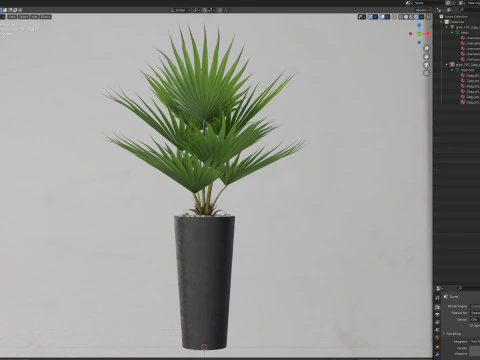The width and height of the screenshot is (480, 360).
Task: Open the Render Engine dropdown
Action: coord(475,306)
